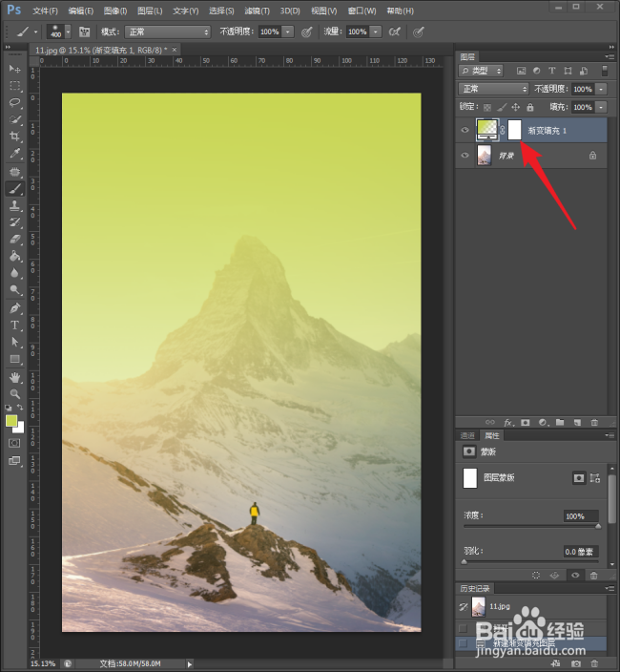Select the Paint Bucket tool
This screenshot has height=672, width=620.
tap(14, 256)
